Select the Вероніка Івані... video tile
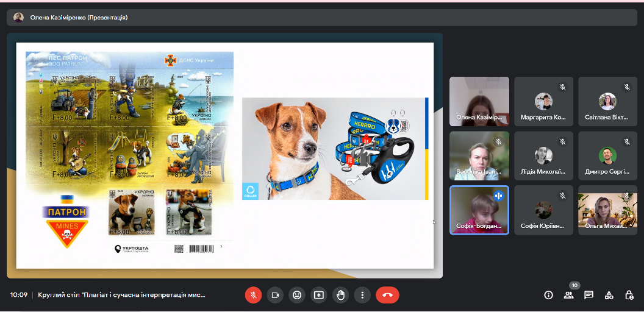The image size is (644, 312). coord(479,155)
